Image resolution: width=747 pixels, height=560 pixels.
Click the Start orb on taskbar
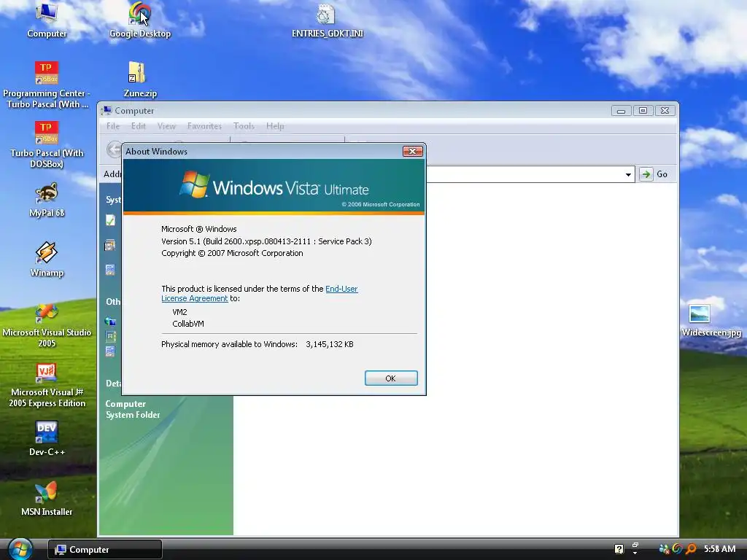(20, 549)
